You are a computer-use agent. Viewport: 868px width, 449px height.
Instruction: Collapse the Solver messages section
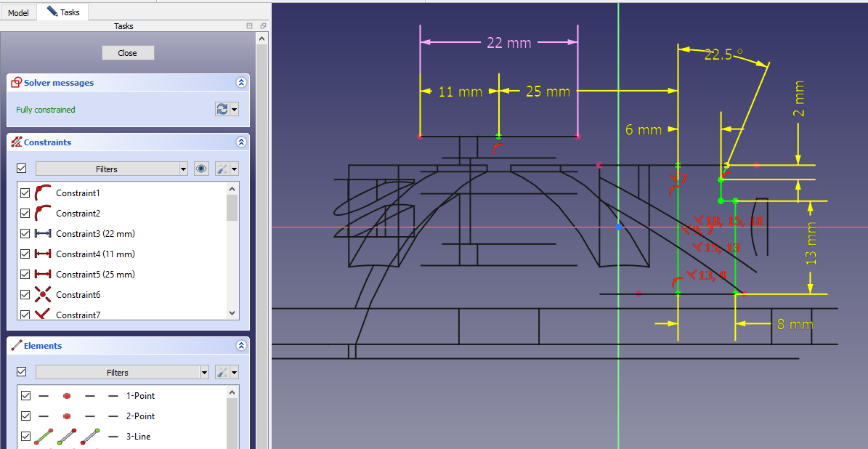[x=240, y=83]
